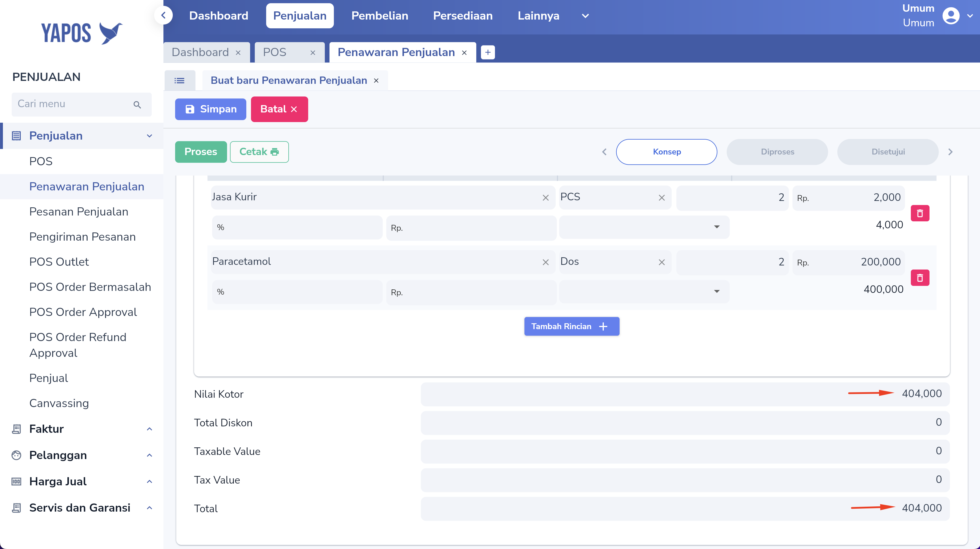Click the Harga Jual sidebar icon
Screen dimensions: 980x549
[16, 482]
